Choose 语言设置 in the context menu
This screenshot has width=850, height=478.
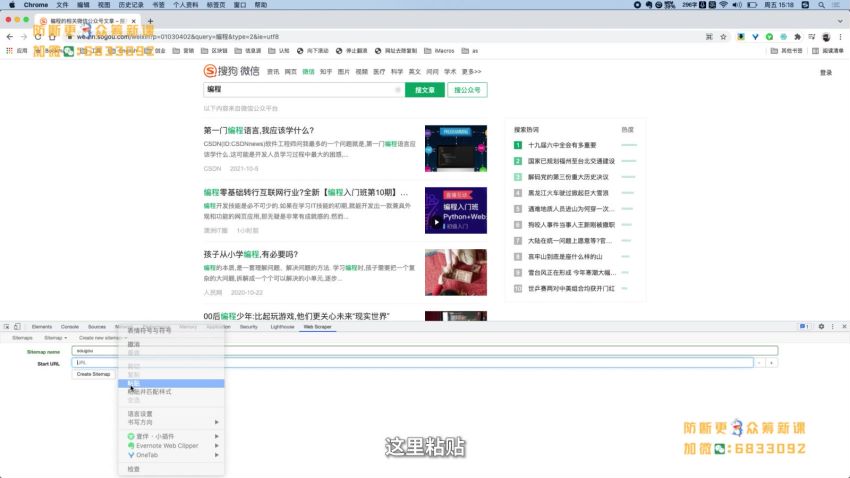click(171, 414)
